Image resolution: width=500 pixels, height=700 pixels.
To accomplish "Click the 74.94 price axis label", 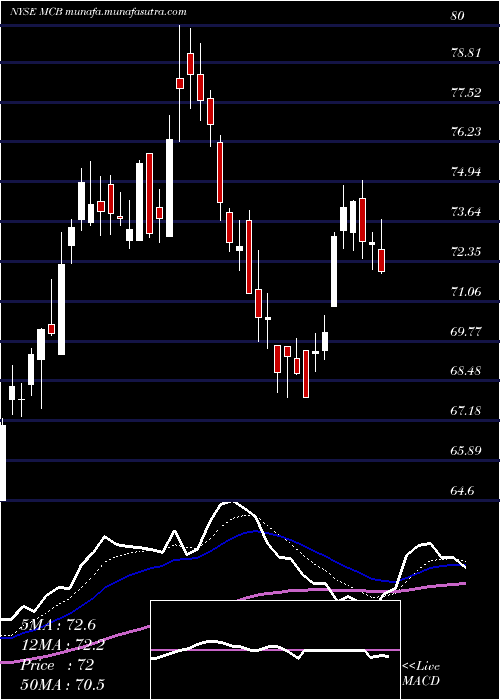I will [466, 172].
